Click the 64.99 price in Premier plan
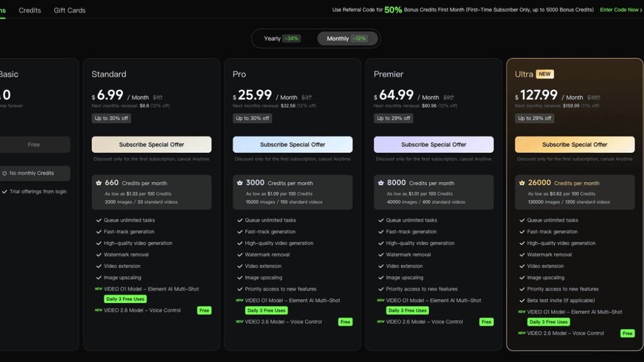Image resolution: width=644 pixels, height=362 pixels. [x=396, y=95]
